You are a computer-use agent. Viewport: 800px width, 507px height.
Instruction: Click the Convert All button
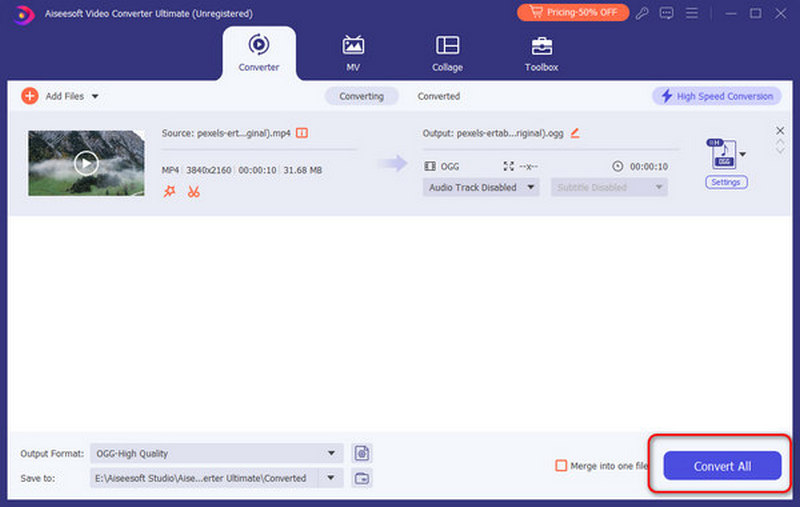click(722, 466)
